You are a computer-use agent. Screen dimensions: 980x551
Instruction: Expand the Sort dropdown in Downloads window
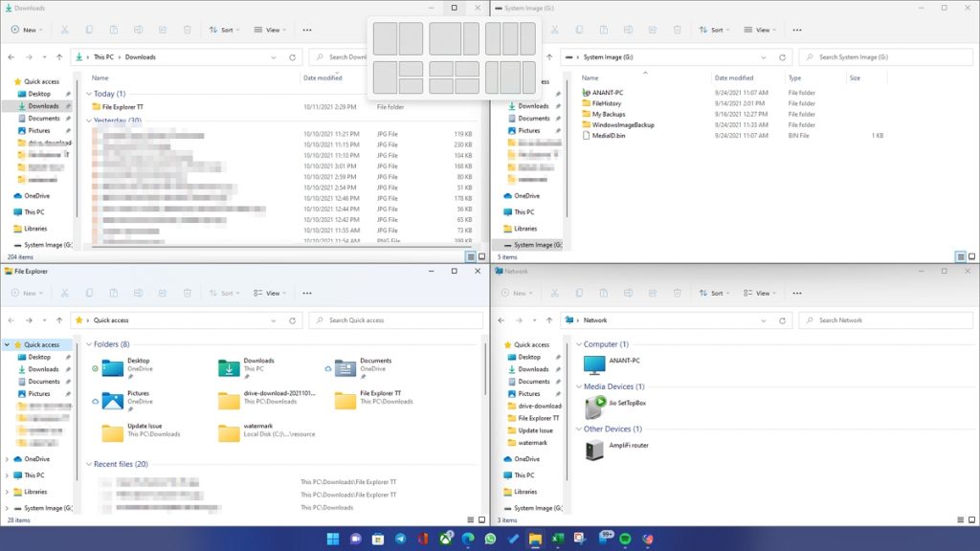coord(227,30)
